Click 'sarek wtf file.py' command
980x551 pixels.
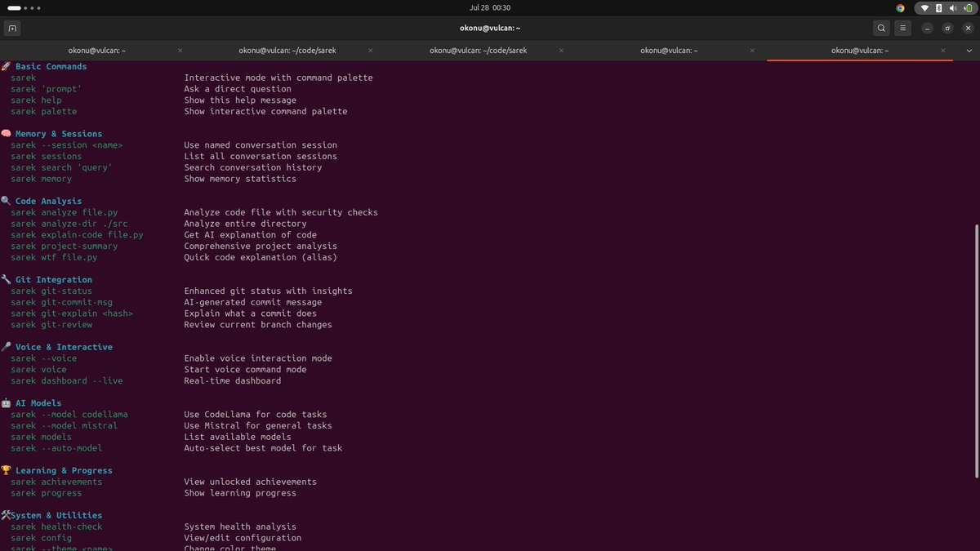point(54,257)
